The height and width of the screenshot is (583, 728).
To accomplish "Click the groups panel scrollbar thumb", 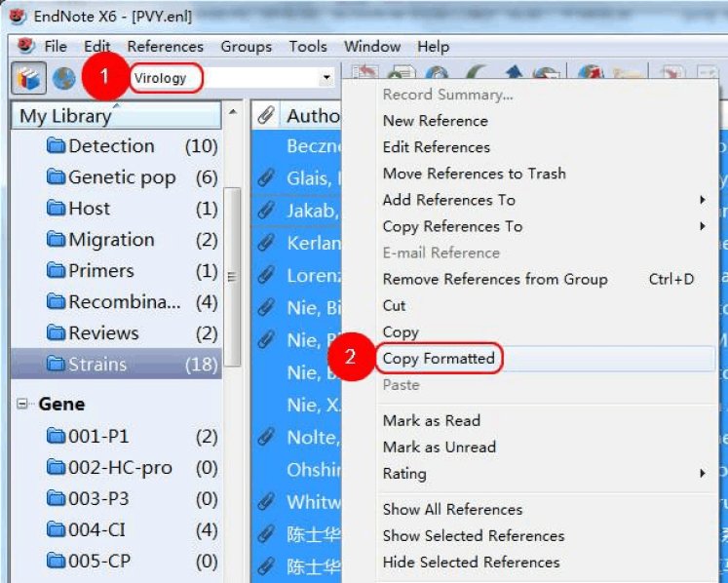I will point(232,277).
